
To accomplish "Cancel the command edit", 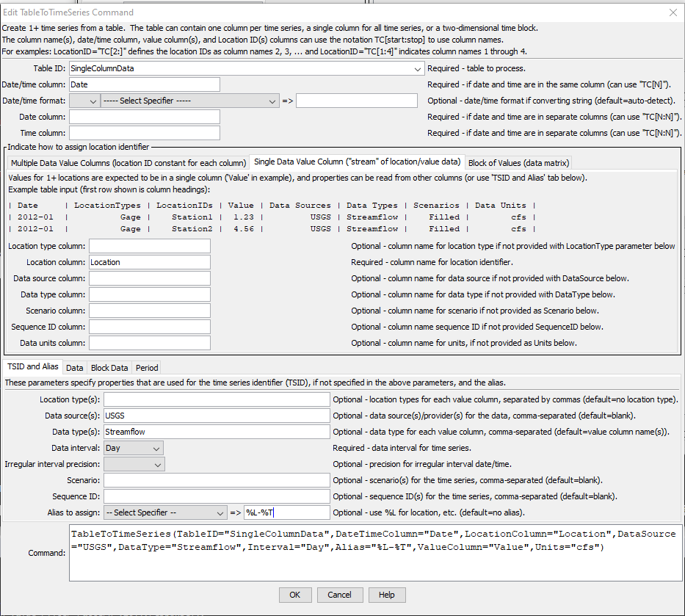I will 339,595.
